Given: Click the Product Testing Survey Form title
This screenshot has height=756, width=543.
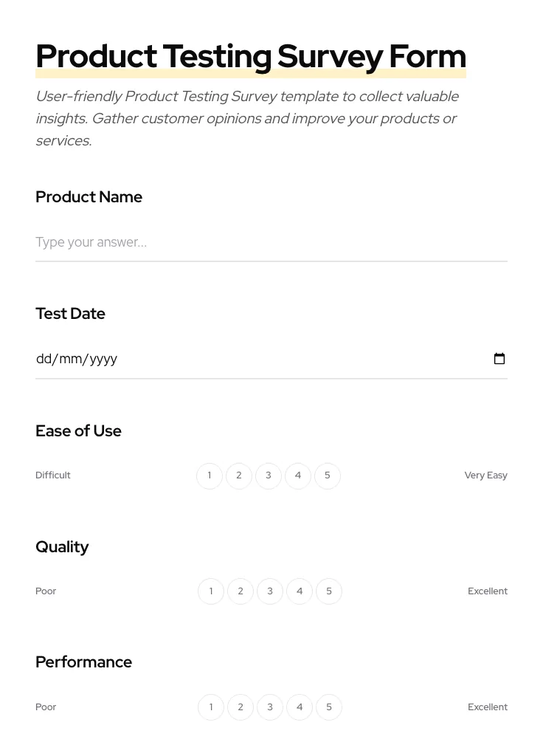Looking at the screenshot, I should [250, 56].
